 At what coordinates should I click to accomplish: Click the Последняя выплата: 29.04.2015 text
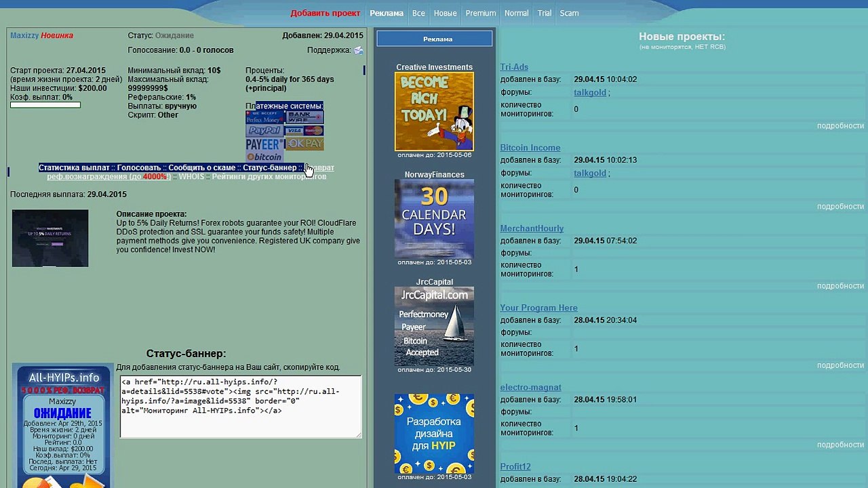click(x=68, y=195)
